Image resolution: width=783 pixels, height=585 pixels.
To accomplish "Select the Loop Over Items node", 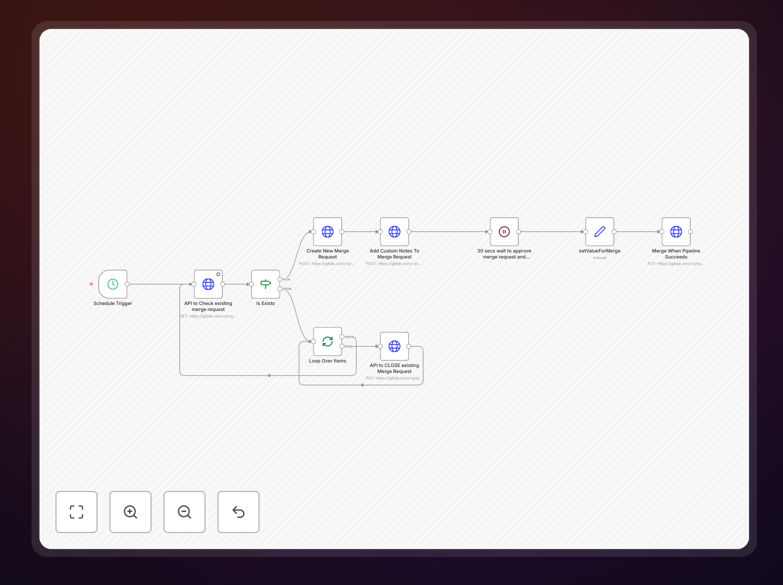I will pos(328,342).
